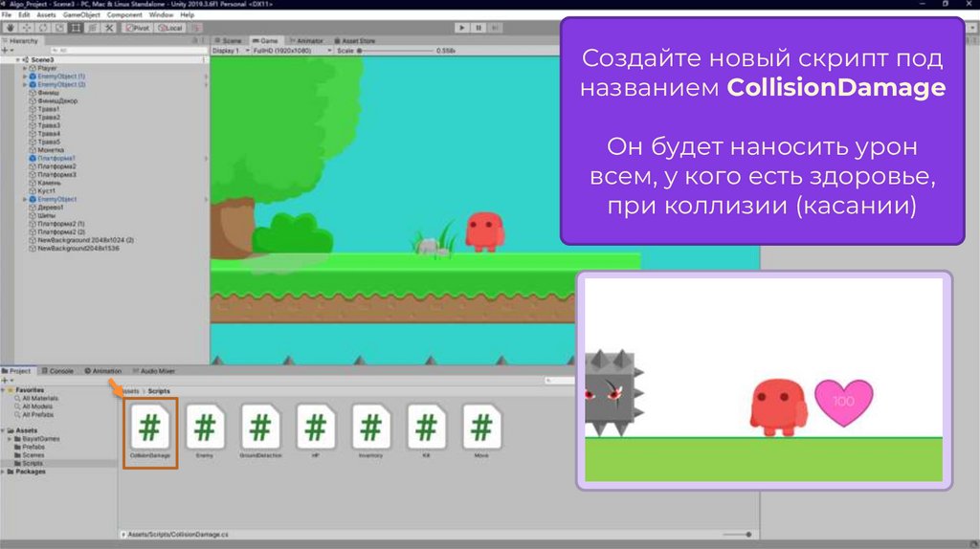Open the Scene3 options menu icon
Viewport: 980px width, 549px height.
pos(205,60)
